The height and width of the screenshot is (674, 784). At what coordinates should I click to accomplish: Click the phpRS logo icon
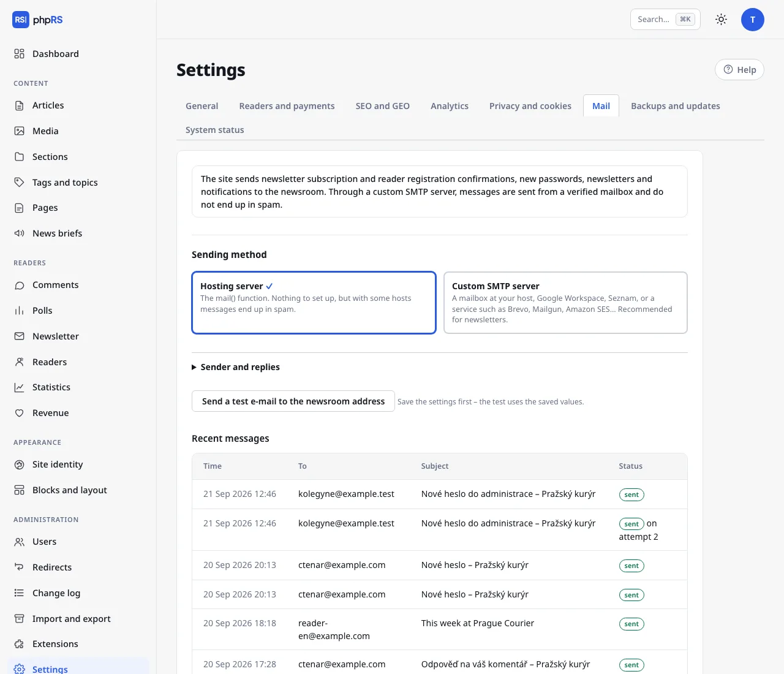[x=21, y=20]
